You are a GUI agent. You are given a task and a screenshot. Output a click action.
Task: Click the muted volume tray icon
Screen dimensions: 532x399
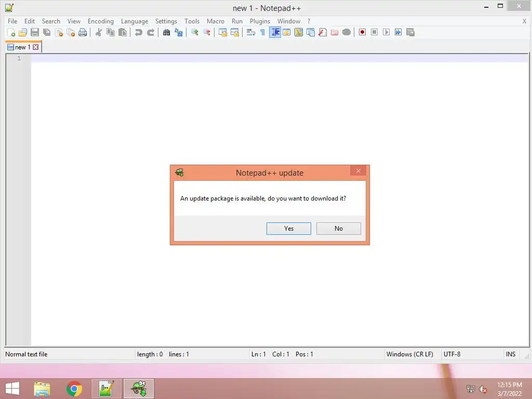(483, 389)
